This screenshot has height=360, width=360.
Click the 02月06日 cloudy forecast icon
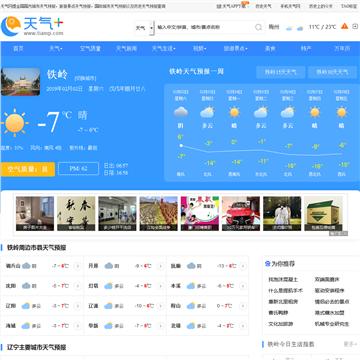(x=288, y=112)
